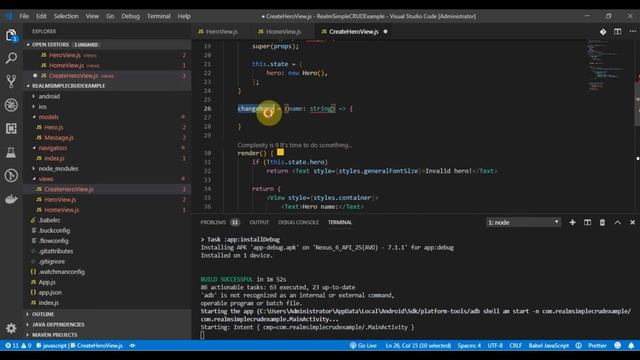Click the code minimap preview
This screenshot has height=360, width=640.
(x=607, y=65)
